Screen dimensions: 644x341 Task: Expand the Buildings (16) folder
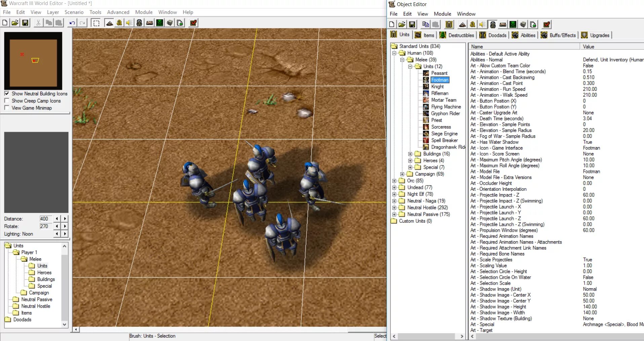(410, 154)
